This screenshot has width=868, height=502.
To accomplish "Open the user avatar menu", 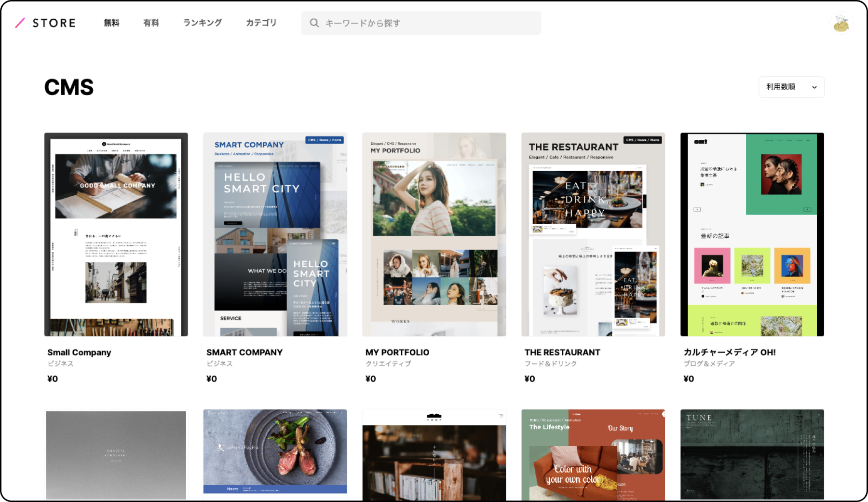I will 841,23.
